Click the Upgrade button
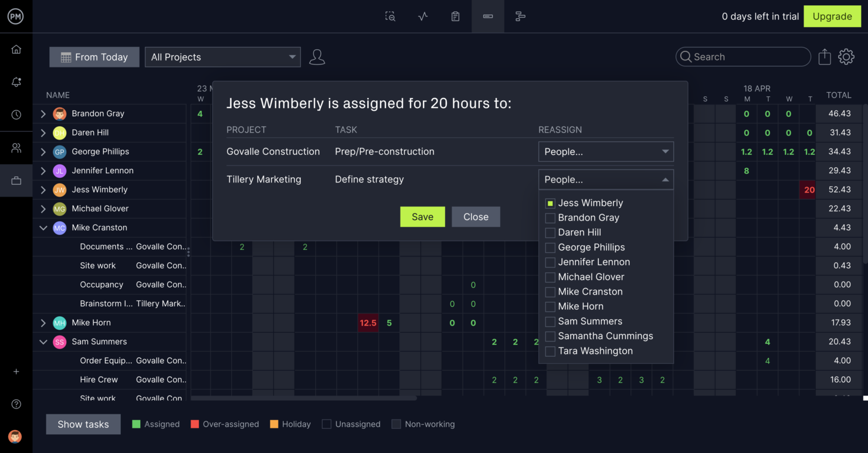Viewport: 868px width, 453px height. click(x=832, y=16)
